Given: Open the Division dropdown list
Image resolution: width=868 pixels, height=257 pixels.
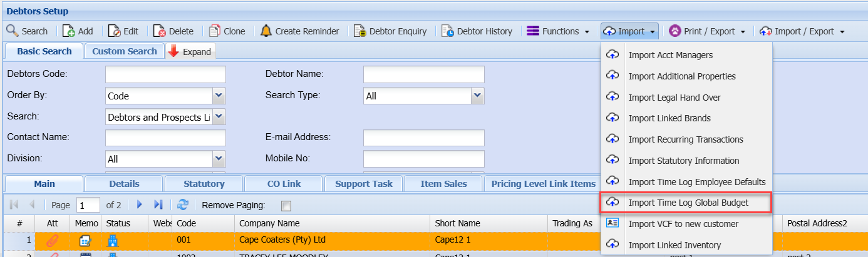Looking at the screenshot, I should [219, 159].
